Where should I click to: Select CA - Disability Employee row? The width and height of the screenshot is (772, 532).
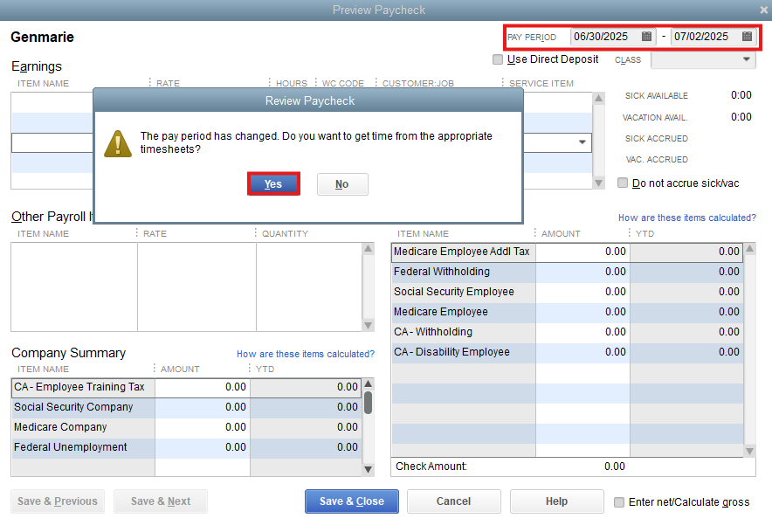567,352
